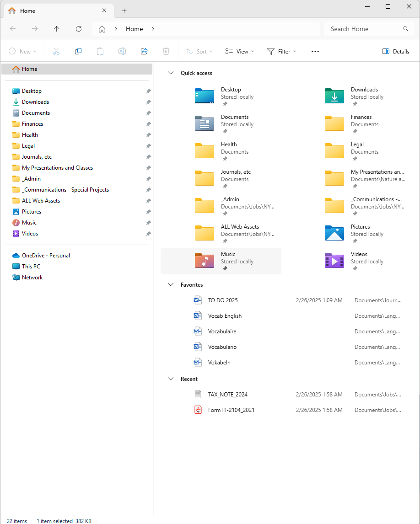Viewport: 420px width, 524px height.
Task: Click the Share icon in toolbar
Action: 144,51
